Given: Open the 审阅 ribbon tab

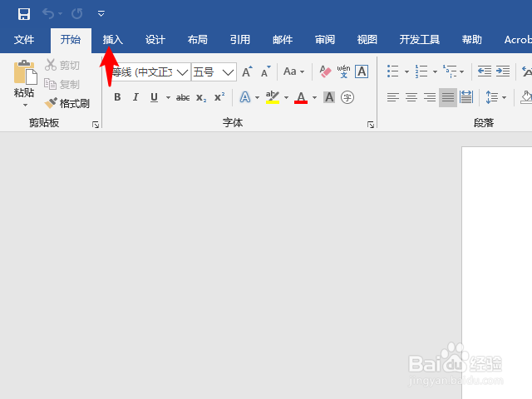Looking at the screenshot, I should click(325, 40).
